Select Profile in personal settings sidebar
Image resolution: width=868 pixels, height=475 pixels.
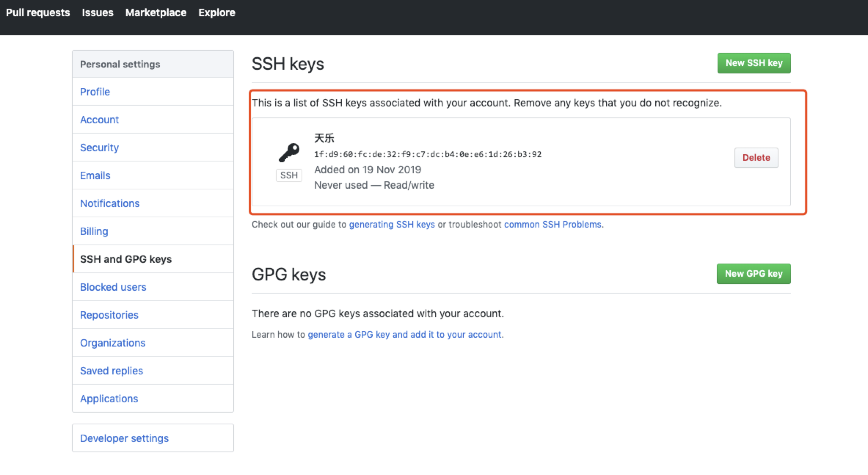(95, 92)
